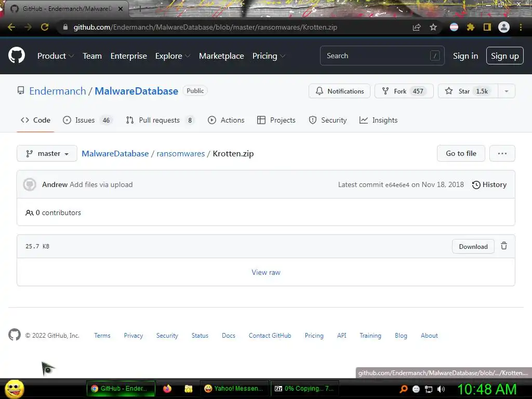Click the striped flag extension icon
The width and height of the screenshot is (532, 399).
454,27
